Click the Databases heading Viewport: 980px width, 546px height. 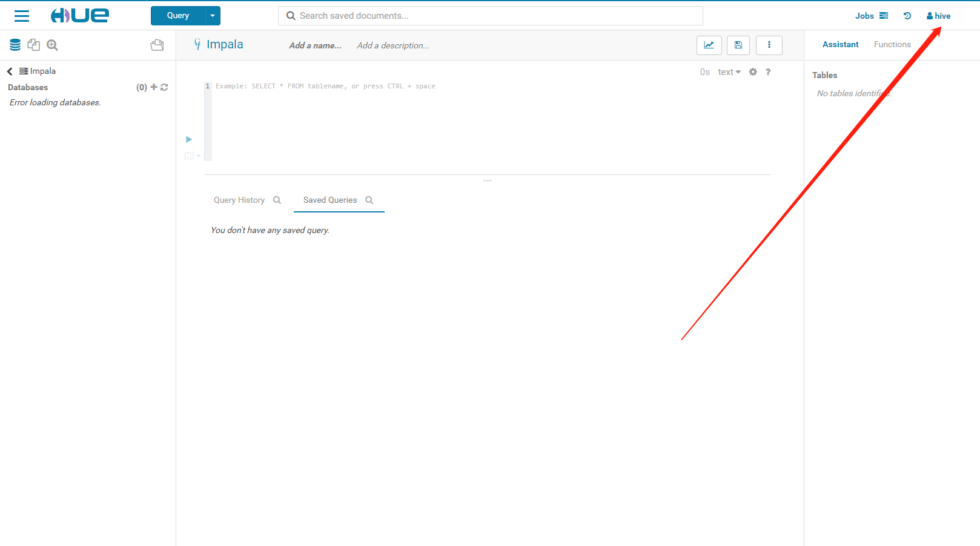(28, 87)
